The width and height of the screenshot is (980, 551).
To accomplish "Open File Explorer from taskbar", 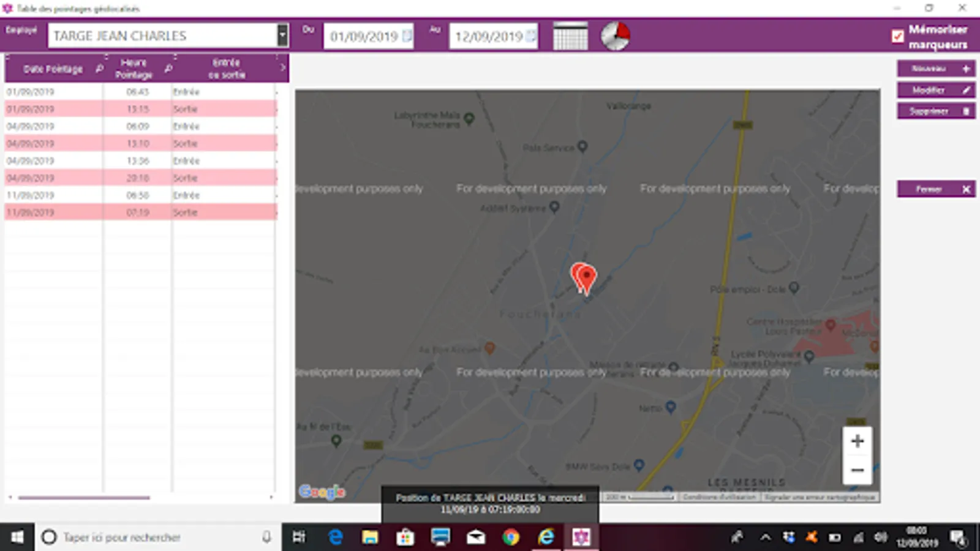I will point(370,537).
